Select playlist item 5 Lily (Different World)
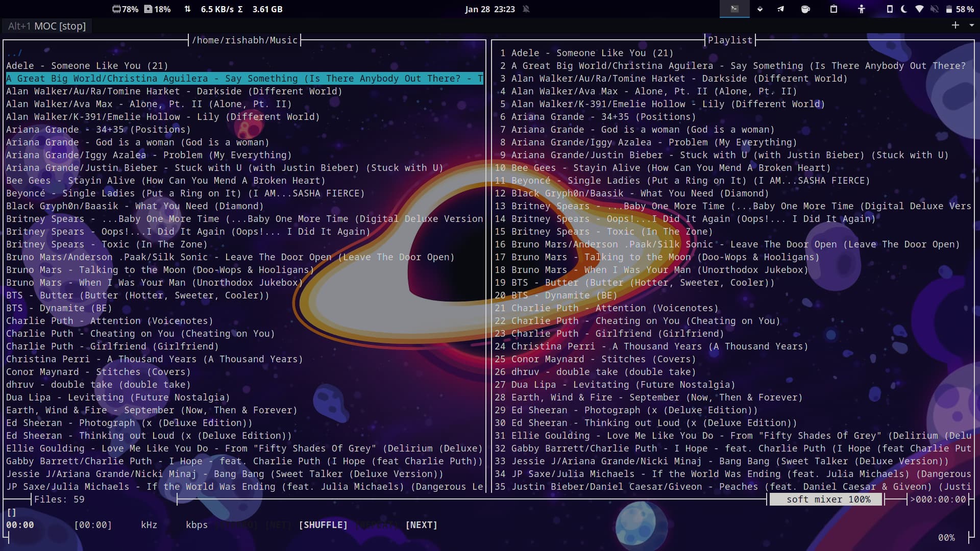 coord(662,104)
